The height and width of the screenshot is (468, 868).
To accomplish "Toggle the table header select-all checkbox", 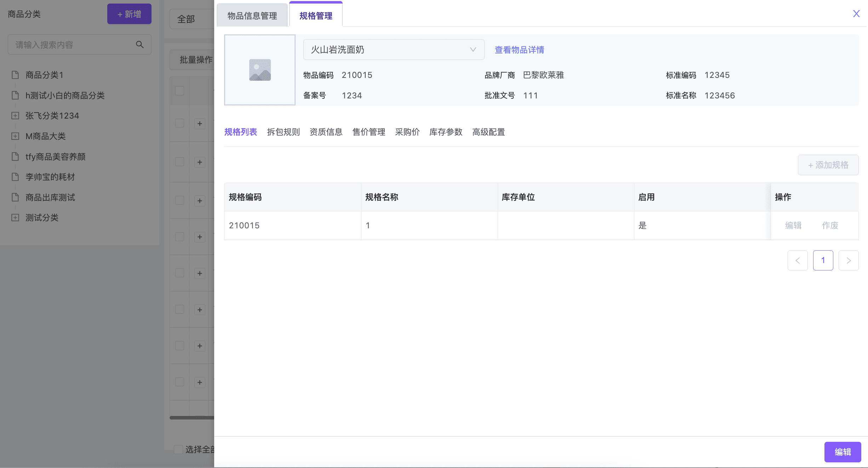I will point(180,91).
